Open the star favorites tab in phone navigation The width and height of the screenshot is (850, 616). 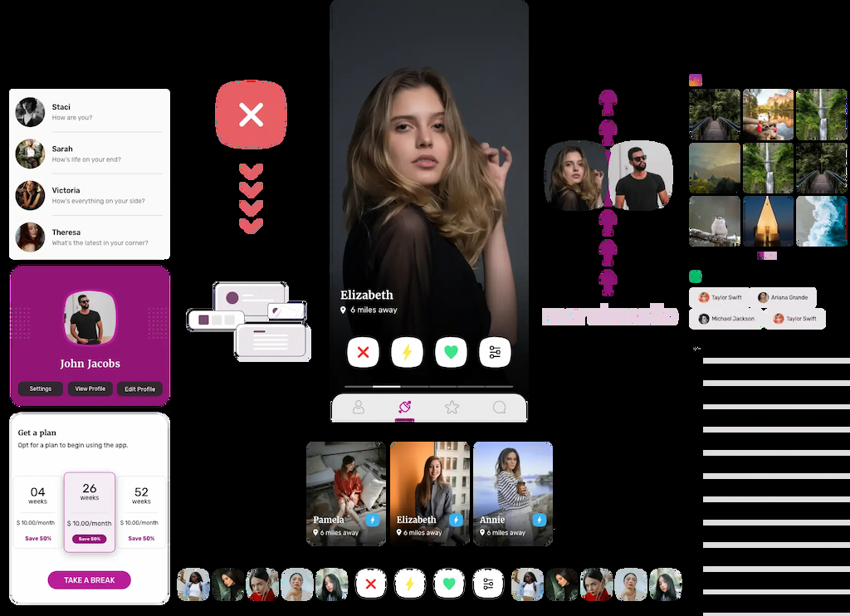pyautogui.click(x=452, y=408)
